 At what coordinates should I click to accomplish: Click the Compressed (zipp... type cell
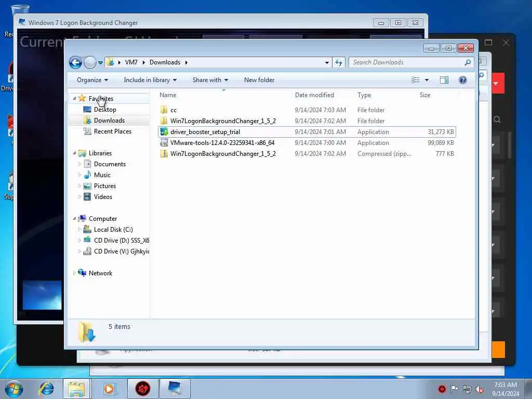coord(384,154)
